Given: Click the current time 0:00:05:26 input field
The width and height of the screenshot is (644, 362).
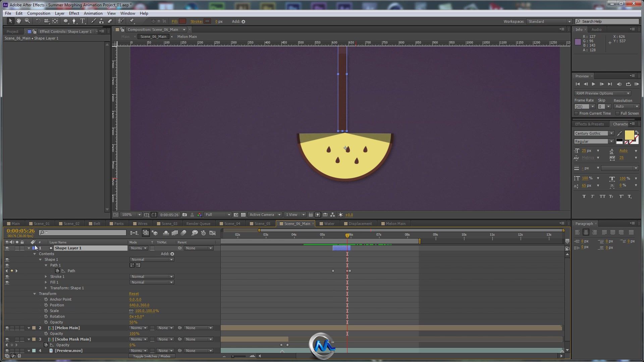Looking at the screenshot, I should (x=20, y=231).
